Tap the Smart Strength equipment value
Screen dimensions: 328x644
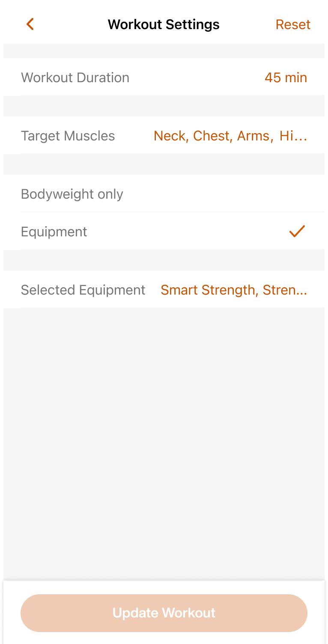click(x=234, y=290)
